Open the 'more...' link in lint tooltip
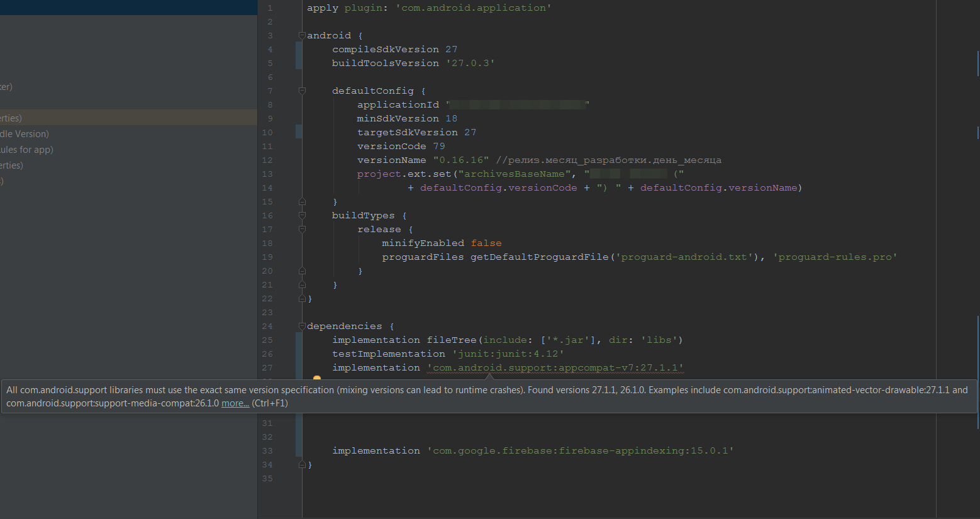 (x=235, y=403)
